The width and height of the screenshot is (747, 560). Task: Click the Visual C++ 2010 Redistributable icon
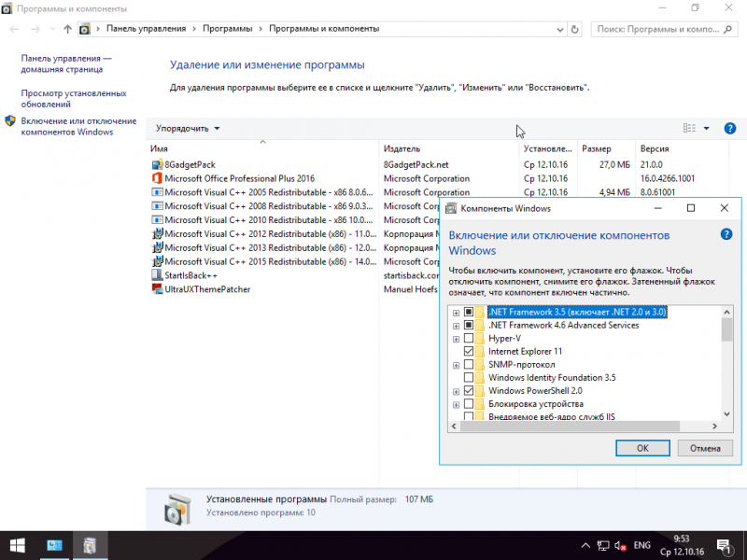click(x=157, y=220)
